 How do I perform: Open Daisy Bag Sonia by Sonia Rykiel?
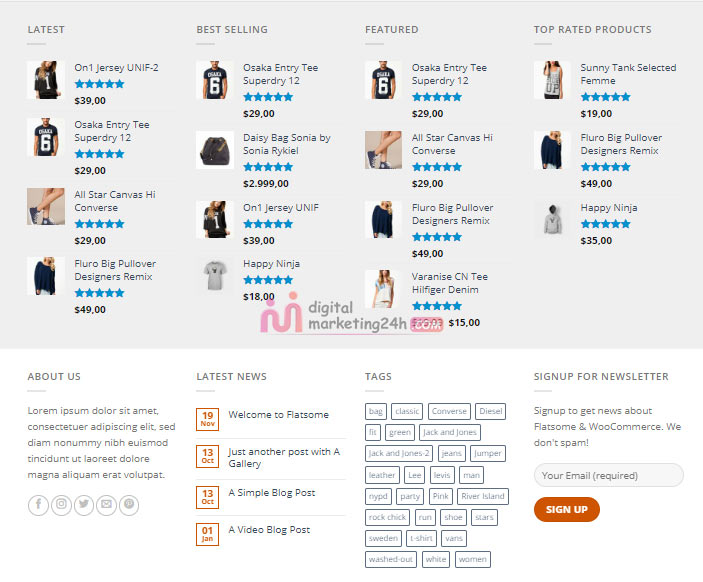[x=287, y=144]
